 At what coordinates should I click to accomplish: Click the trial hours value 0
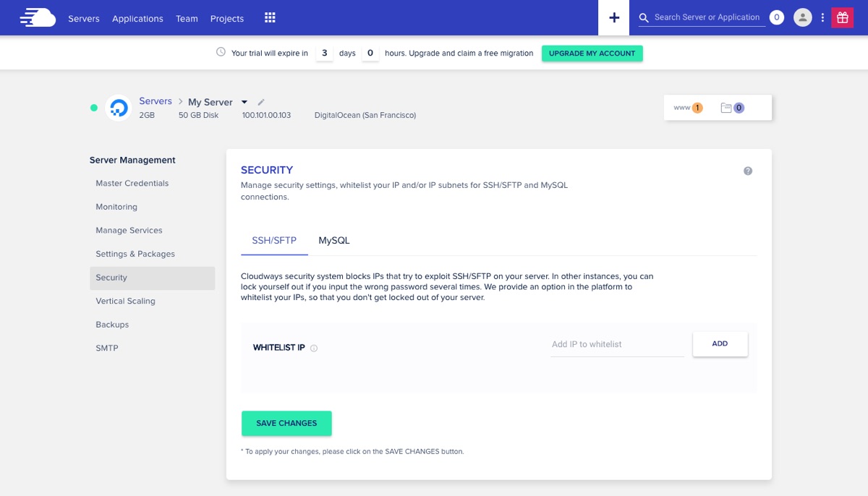(x=370, y=53)
